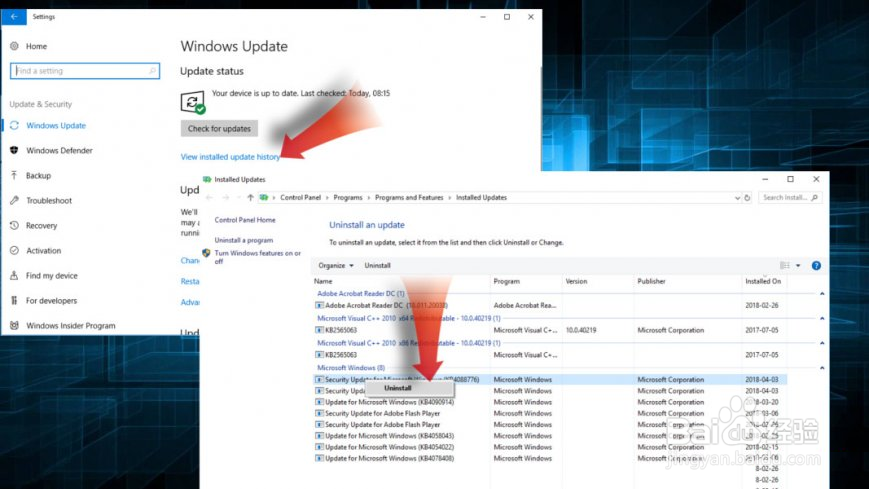Click the icon of the KB4058043 update row
This screenshot has width=869, height=489.
(319, 436)
